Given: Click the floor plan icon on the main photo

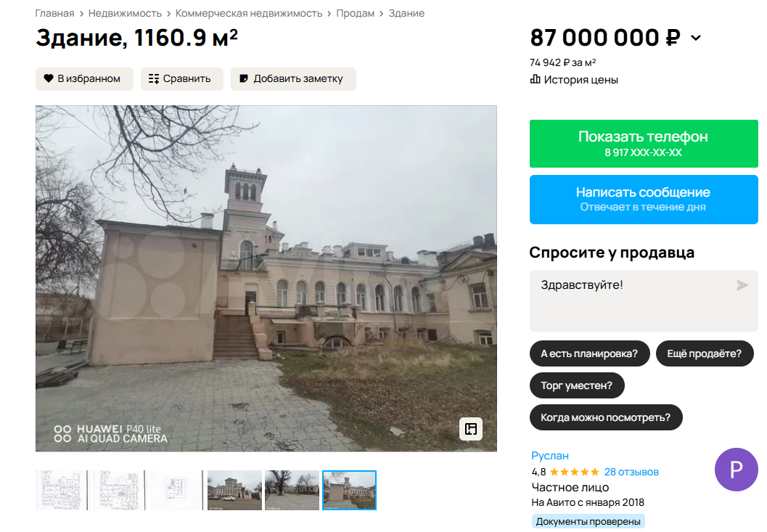Looking at the screenshot, I should coord(470,429).
